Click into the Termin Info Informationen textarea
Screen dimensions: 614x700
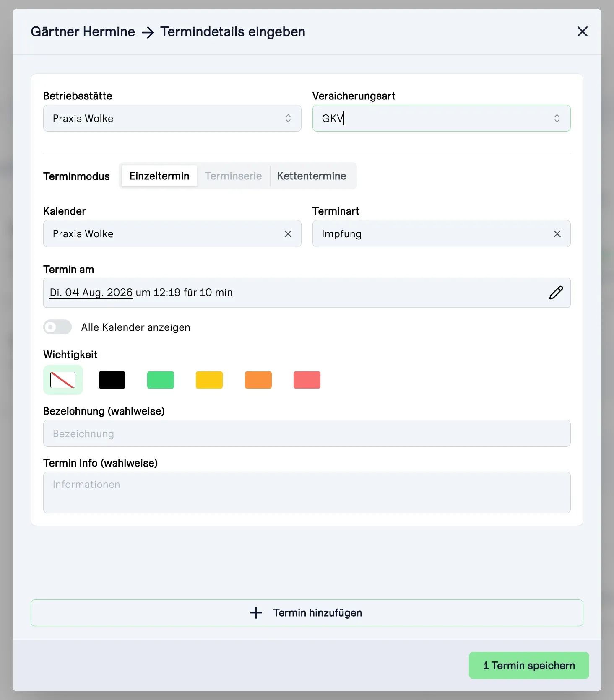(x=307, y=493)
